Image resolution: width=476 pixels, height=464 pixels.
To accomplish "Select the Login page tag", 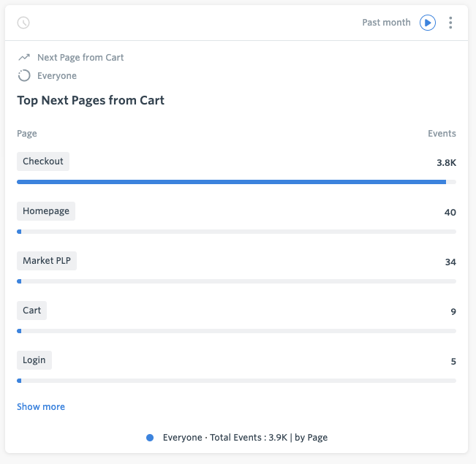I will pos(34,360).
